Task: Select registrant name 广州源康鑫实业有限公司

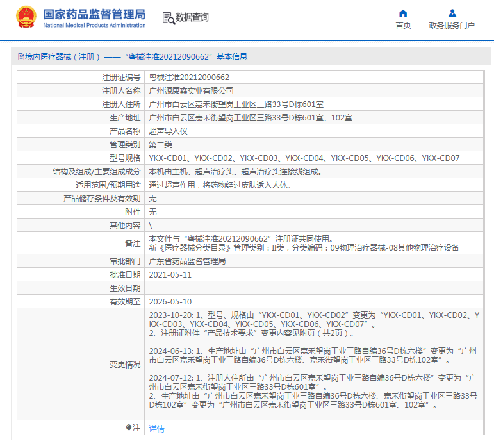Action: coord(191,91)
